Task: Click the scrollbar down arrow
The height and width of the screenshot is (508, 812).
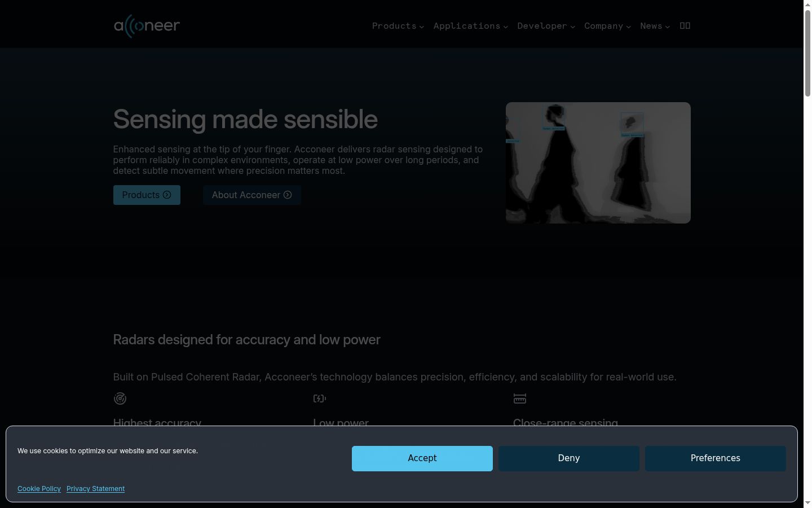Action: [x=807, y=503]
